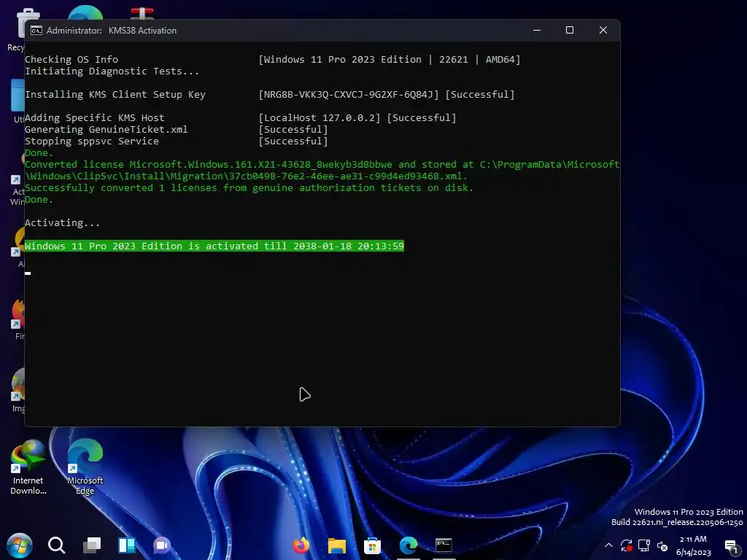Screen dimensions: 747x560
Task: Click the Administrator: KMS38 Activation title
Action: tap(112, 31)
